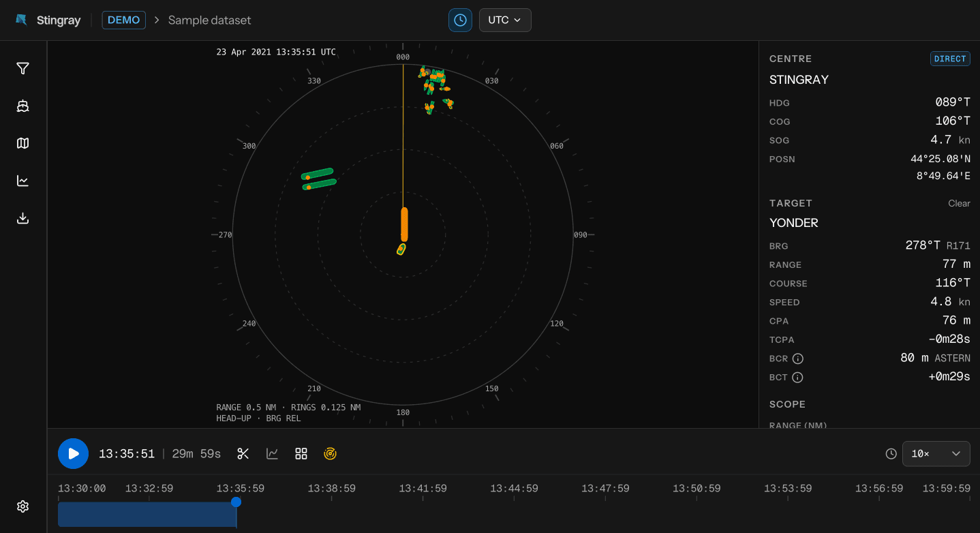Click the YONDER target name

point(794,223)
